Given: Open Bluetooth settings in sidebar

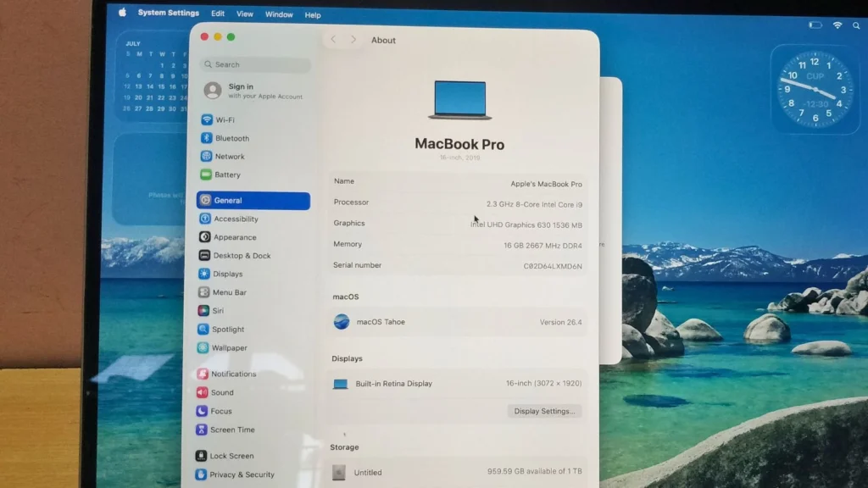Looking at the screenshot, I should [225, 138].
